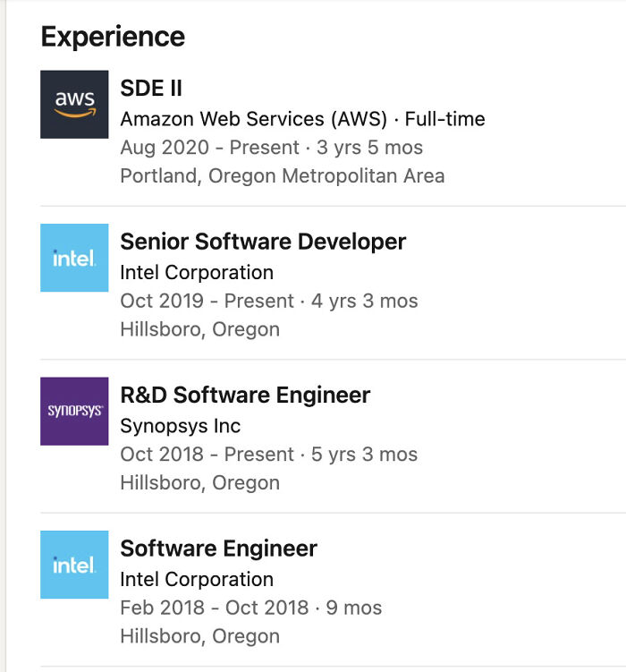Open the Synopsys company logo
Viewport: 626px width, 672px height.
coord(74,411)
